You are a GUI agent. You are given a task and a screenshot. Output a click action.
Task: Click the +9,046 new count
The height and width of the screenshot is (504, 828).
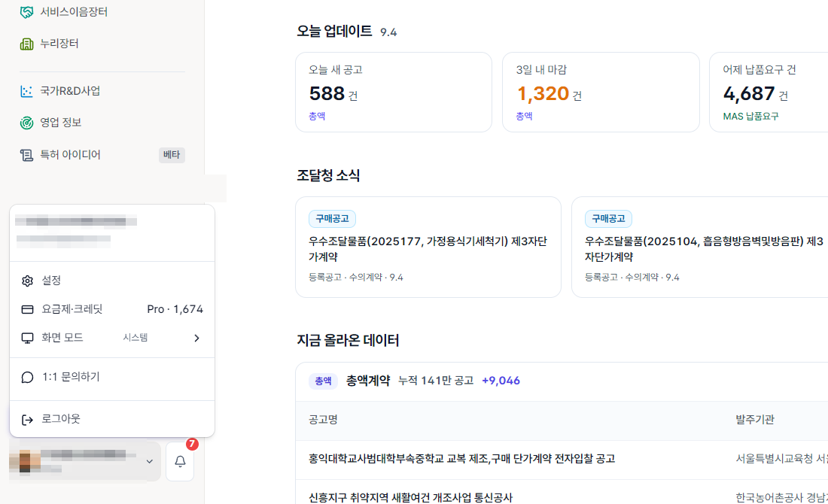(501, 381)
